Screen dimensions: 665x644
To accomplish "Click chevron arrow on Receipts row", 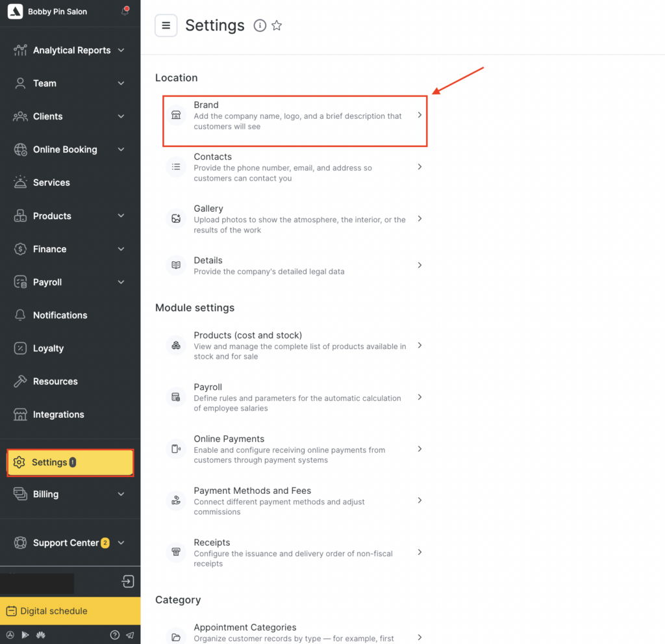I will (420, 552).
